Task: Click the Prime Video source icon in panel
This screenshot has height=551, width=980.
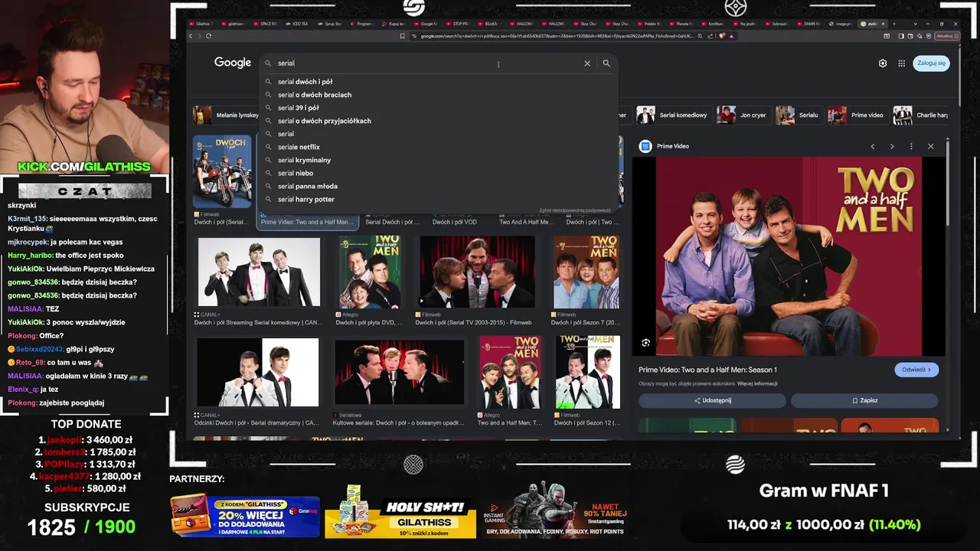Action: (x=645, y=146)
